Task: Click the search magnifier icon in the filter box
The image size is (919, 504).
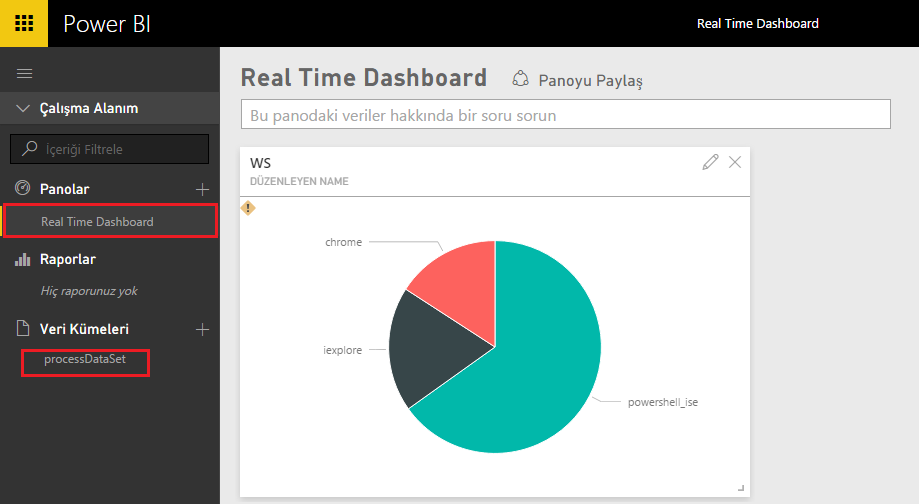Action: pyautogui.click(x=29, y=148)
